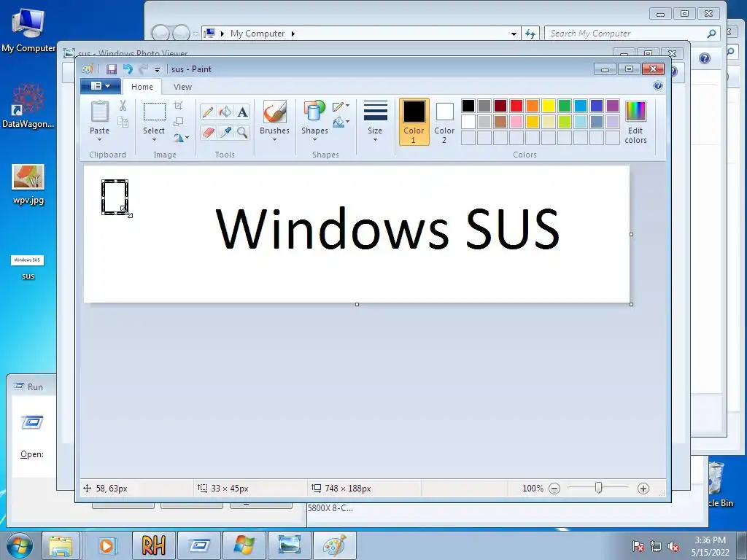Activate Color 1 foreground button
The width and height of the screenshot is (747, 560).
tap(414, 122)
